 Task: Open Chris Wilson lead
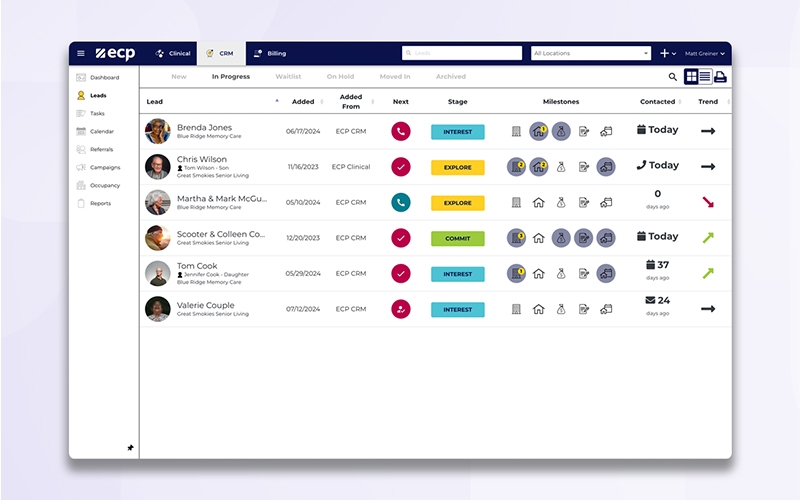click(x=202, y=159)
